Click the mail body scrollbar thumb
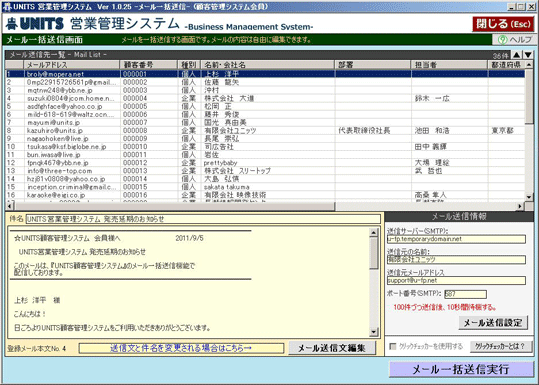Screen dimensions: 539x385 click(x=374, y=253)
